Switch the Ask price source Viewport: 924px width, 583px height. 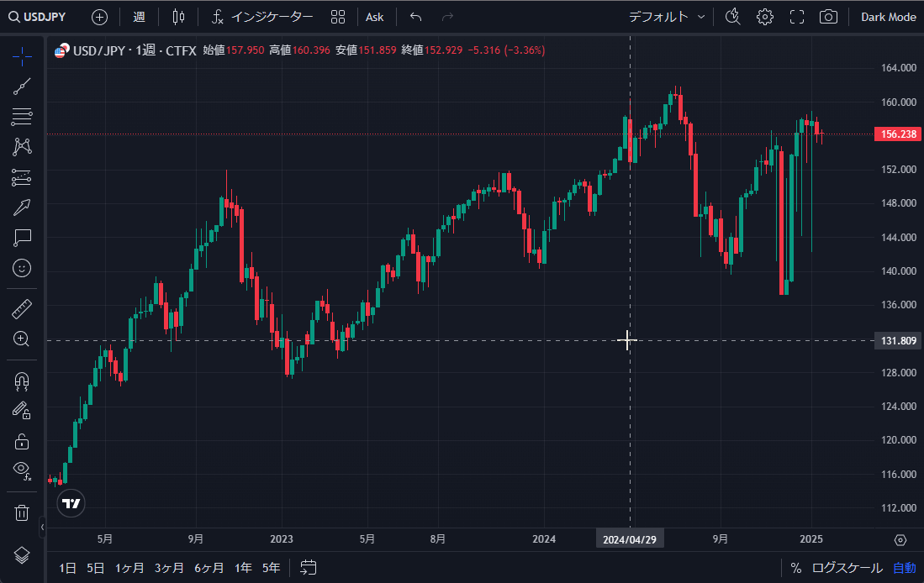[x=374, y=17]
